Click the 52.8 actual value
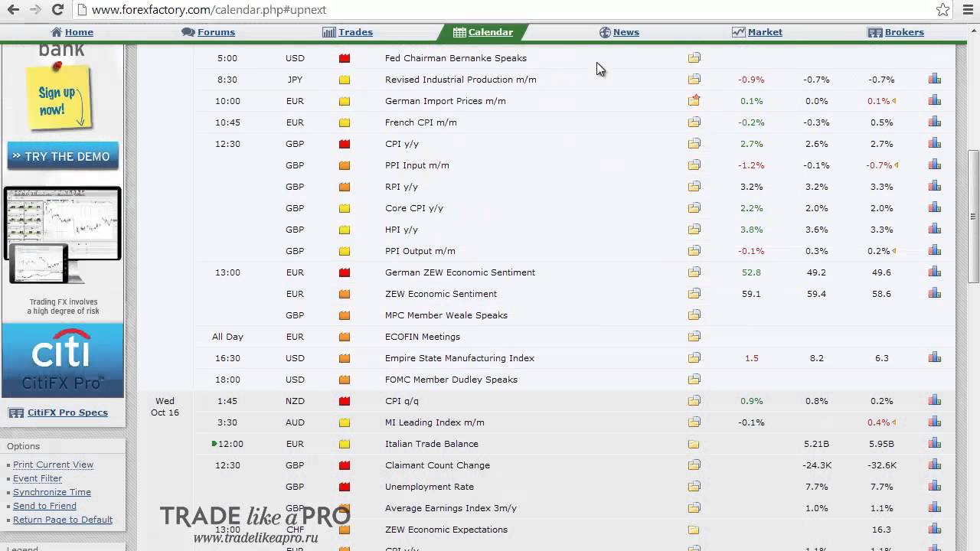Image resolution: width=980 pixels, height=551 pixels. pos(751,272)
